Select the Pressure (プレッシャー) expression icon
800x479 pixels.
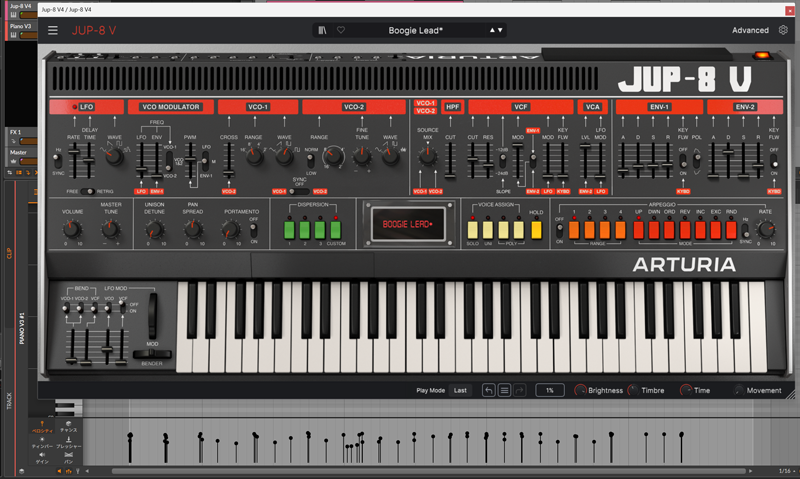[x=68, y=442]
